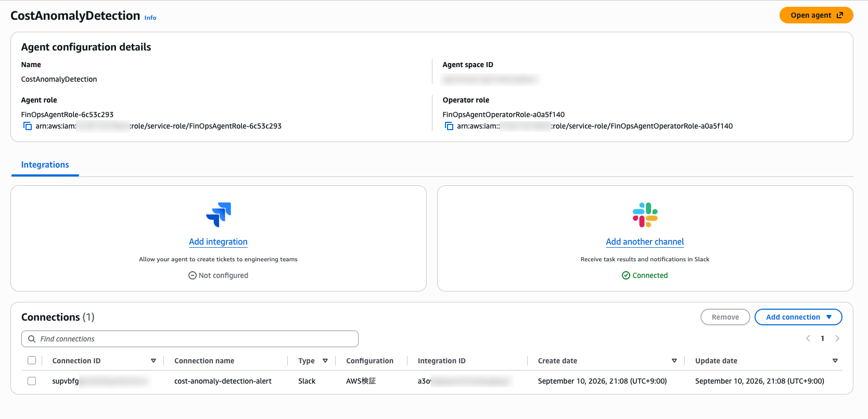The image size is (868, 419).
Task: Select all connections with header checkbox
Action: coord(32,360)
